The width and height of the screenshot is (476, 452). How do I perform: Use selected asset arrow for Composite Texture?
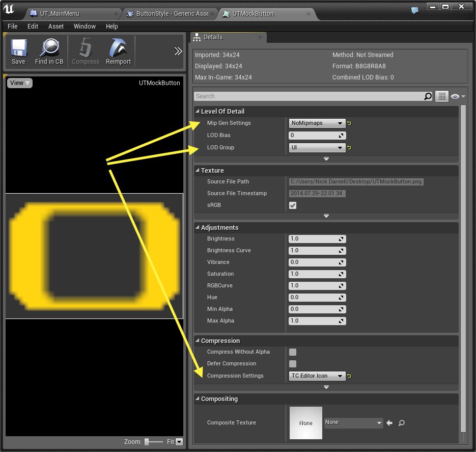click(x=390, y=423)
